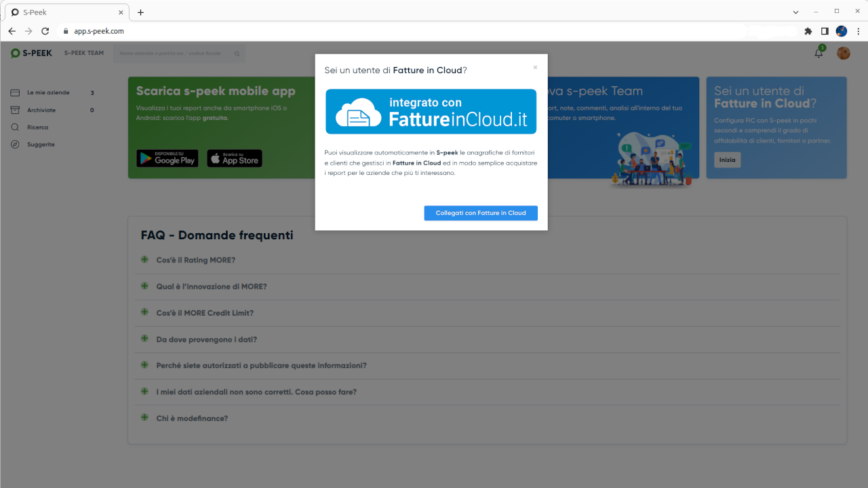This screenshot has width=868, height=488.
Task: Open the user avatar menu
Action: (844, 53)
